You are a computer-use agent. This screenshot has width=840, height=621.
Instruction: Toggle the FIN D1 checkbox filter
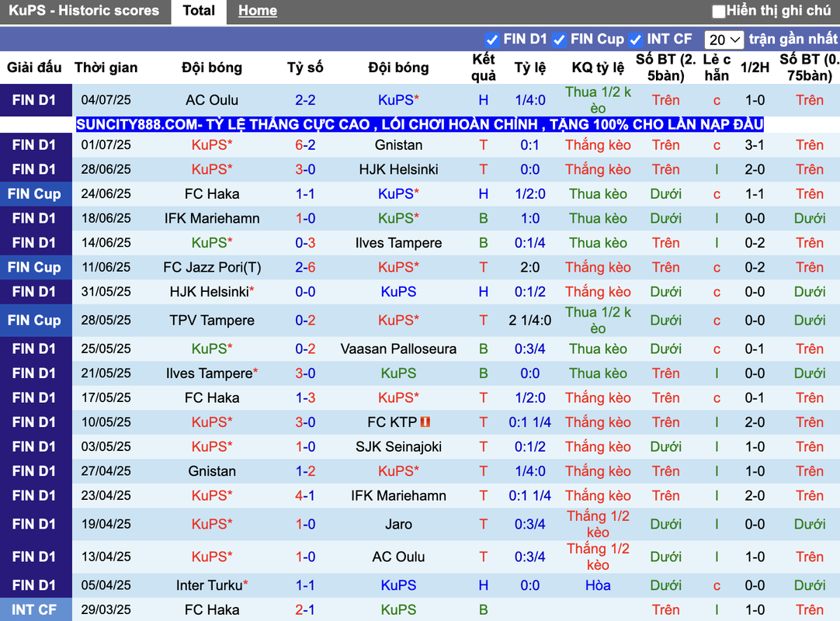click(x=491, y=40)
